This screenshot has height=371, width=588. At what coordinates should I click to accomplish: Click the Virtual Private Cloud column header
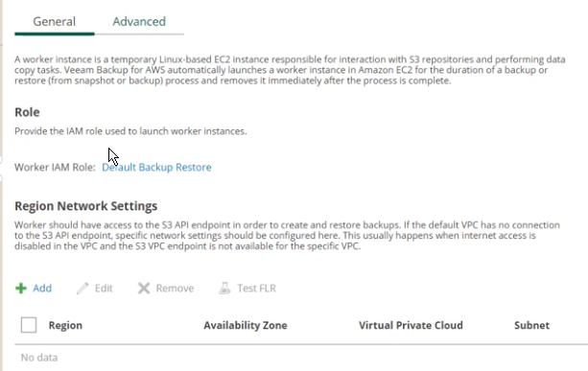[x=411, y=325]
